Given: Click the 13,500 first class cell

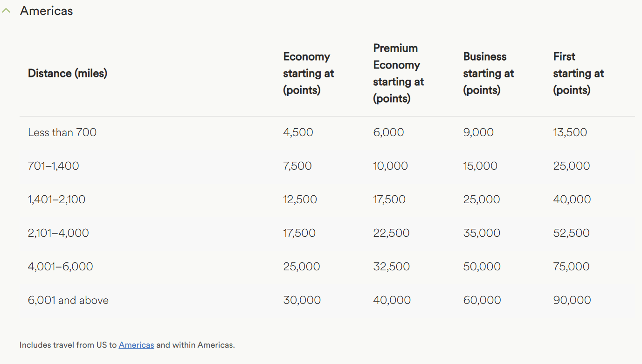Looking at the screenshot, I should 570,132.
